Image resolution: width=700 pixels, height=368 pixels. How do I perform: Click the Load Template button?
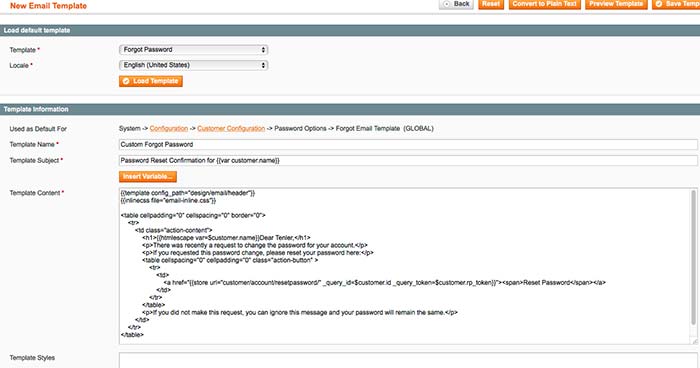click(x=151, y=81)
